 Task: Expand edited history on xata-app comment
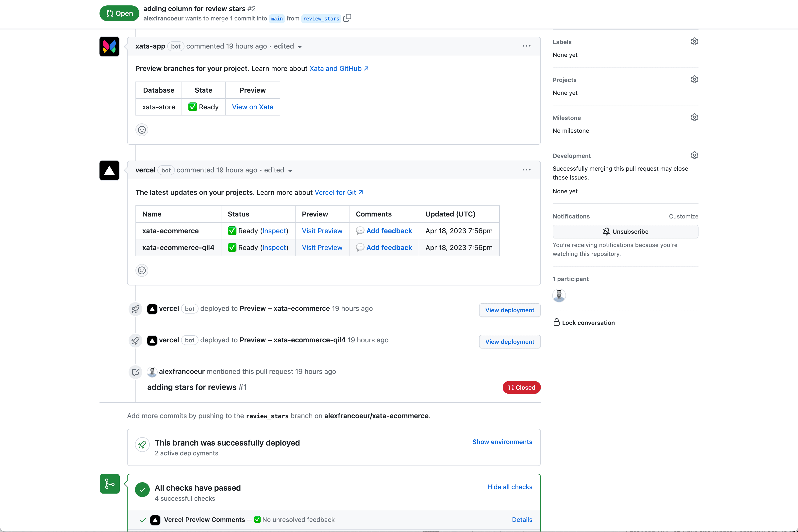tap(288, 47)
